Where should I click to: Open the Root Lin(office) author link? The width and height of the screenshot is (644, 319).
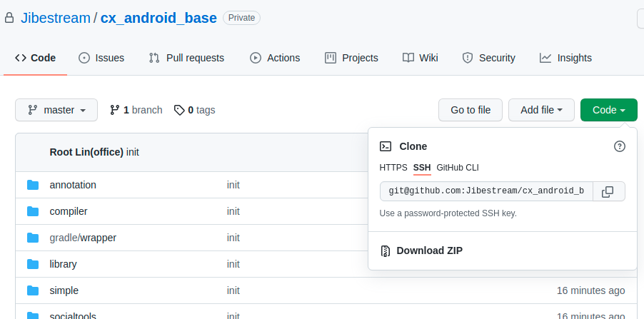click(x=86, y=152)
